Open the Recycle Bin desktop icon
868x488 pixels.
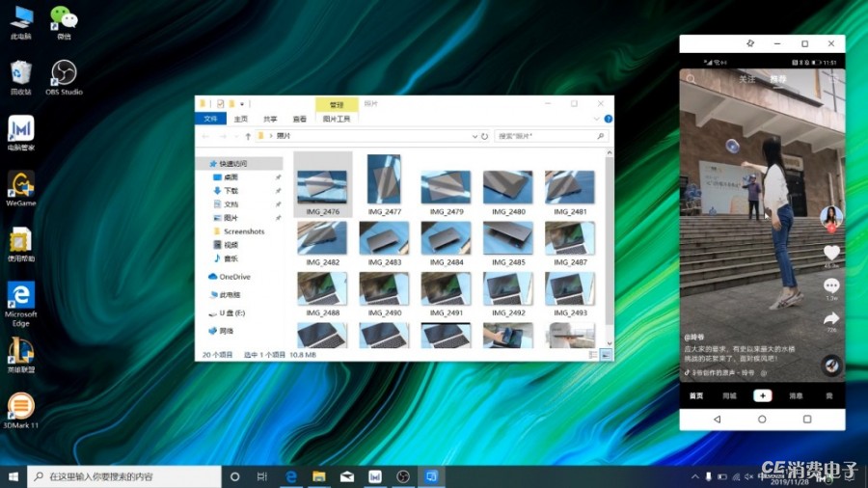pyautogui.click(x=21, y=77)
